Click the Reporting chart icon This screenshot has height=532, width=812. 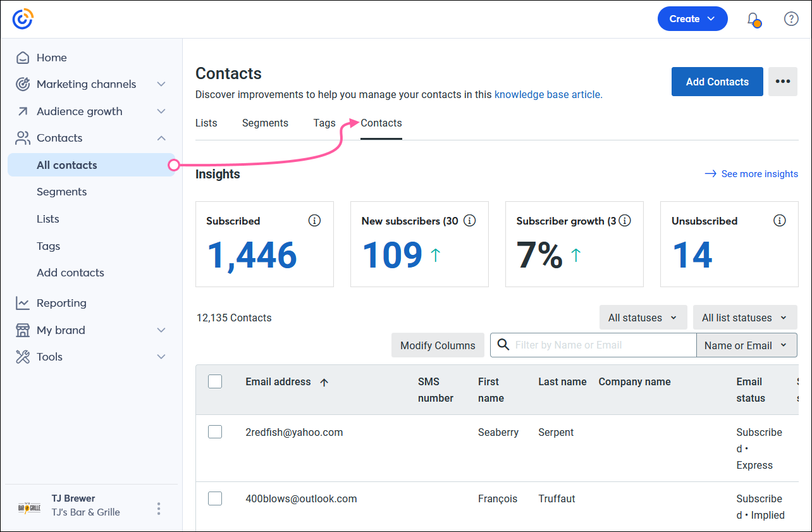(x=23, y=303)
